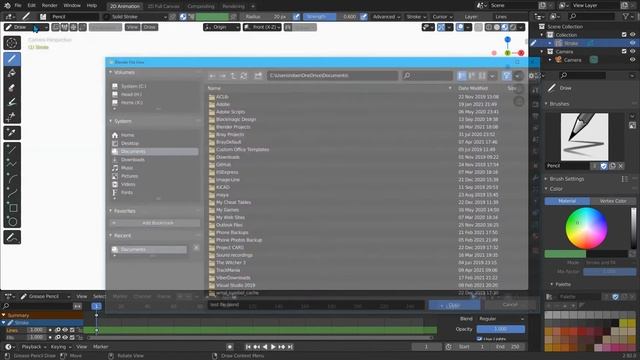Toggle Camera collection checkbox in outliner
Image resolution: width=640 pixels, height=360 pixels.
click(624, 51)
